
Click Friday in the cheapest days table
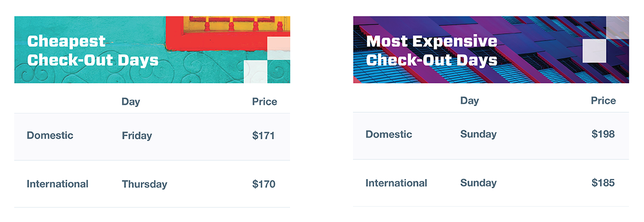point(137,136)
